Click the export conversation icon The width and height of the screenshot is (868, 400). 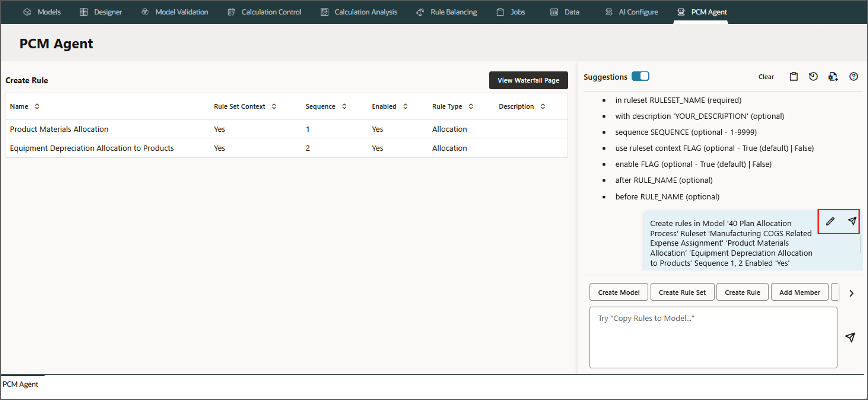click(833, 77)
